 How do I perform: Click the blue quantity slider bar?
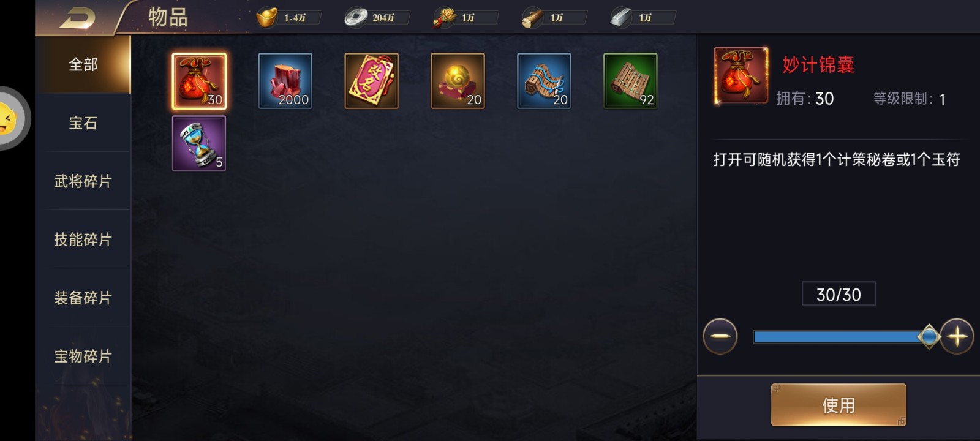(841, 337)
